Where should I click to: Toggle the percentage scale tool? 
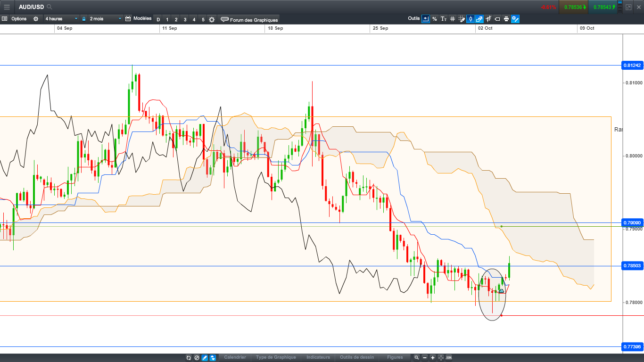pyautogui.click(x=434, y=19)
